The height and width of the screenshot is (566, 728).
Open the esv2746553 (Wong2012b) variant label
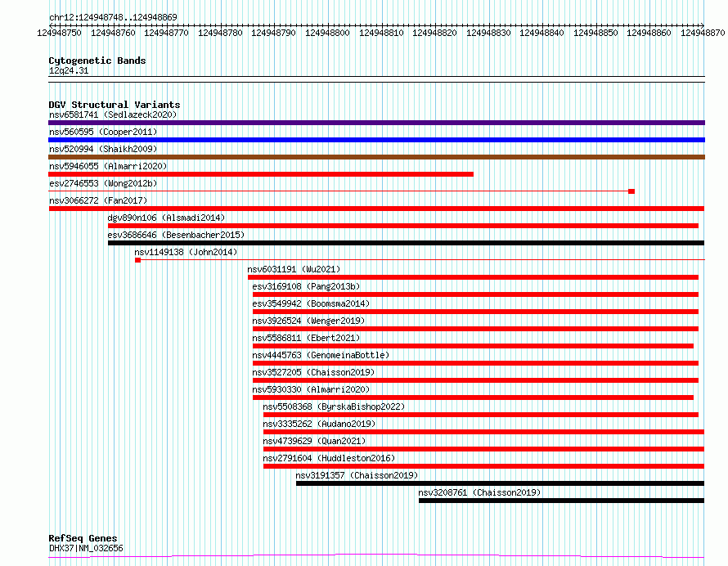(x=103, y=183)
